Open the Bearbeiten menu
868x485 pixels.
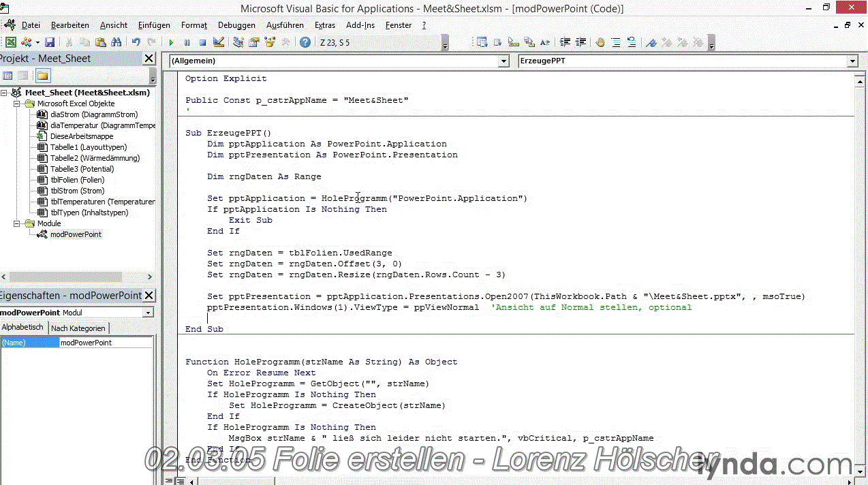click(70, 25)
